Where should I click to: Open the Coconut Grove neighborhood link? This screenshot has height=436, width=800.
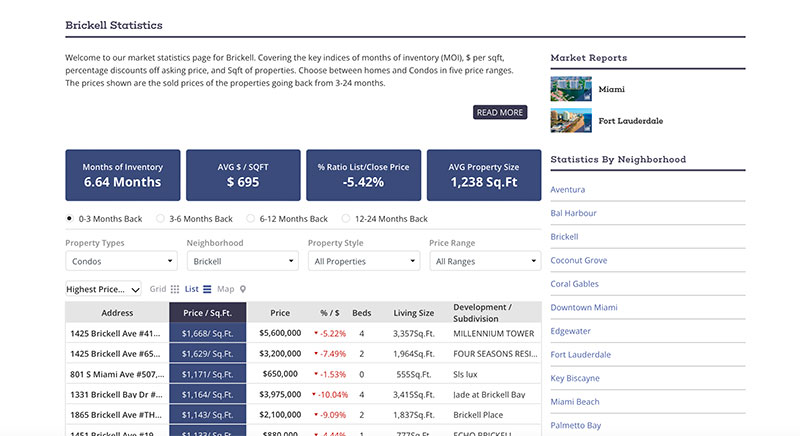(x=578, y=260)
